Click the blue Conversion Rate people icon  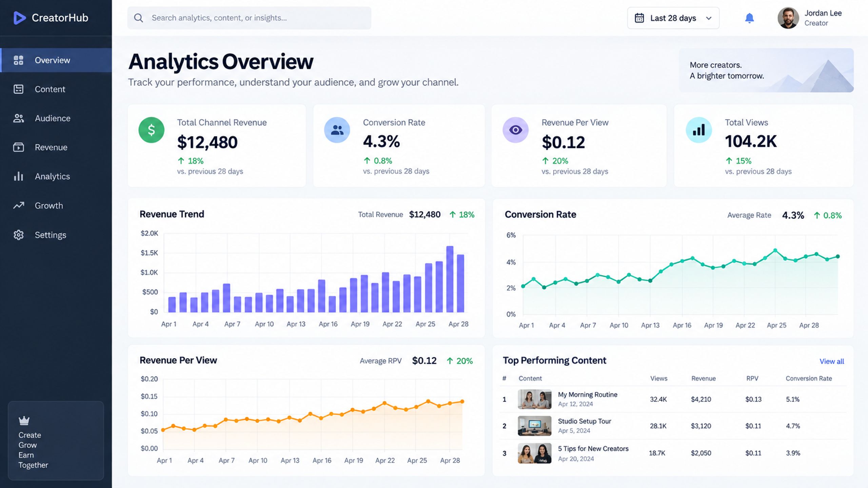coord(337,130)
